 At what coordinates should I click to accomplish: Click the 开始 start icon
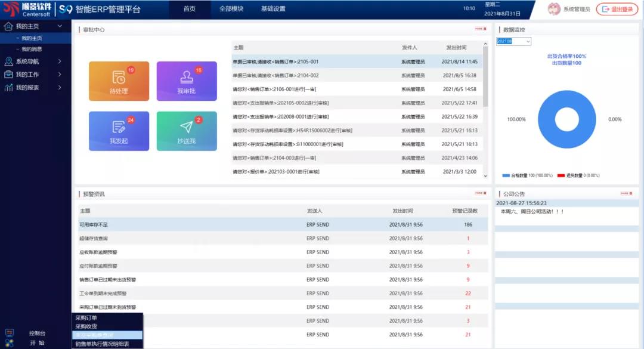pos(10,343)
